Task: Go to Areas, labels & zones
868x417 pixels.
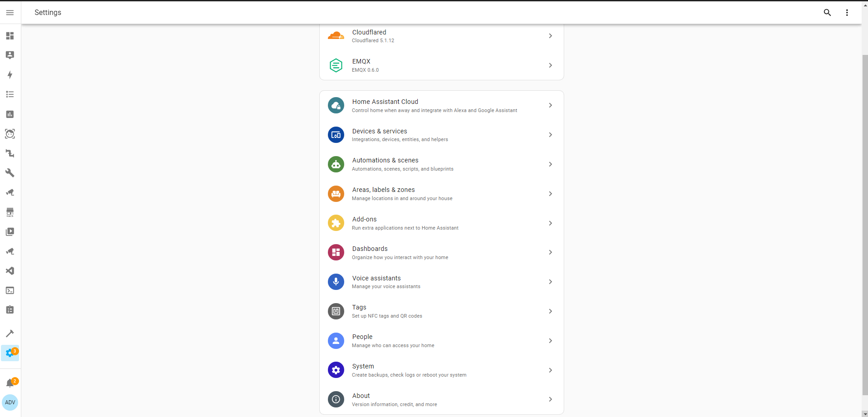Action: pyautogui.click(x=442, y=194)
